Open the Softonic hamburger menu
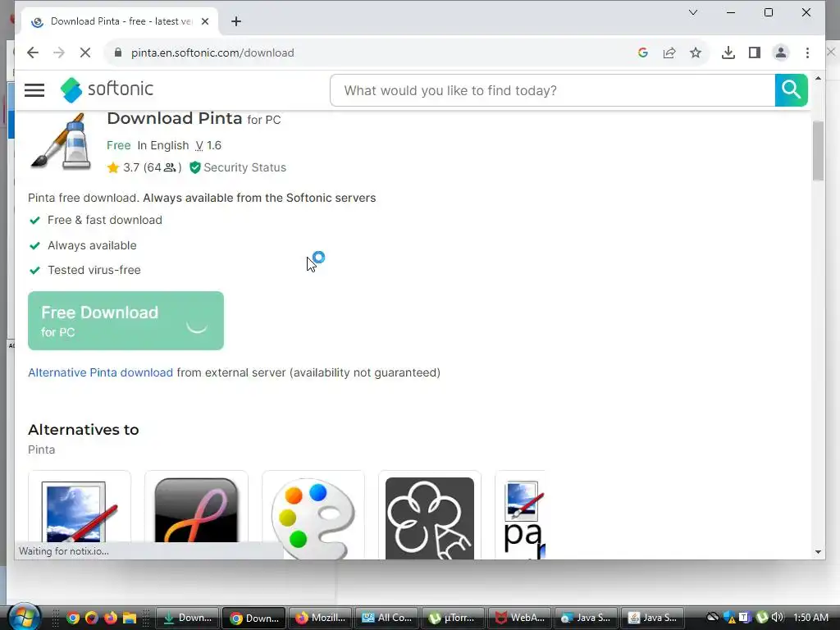Screen dimensions: 840x630 click(x=34, y=90)
